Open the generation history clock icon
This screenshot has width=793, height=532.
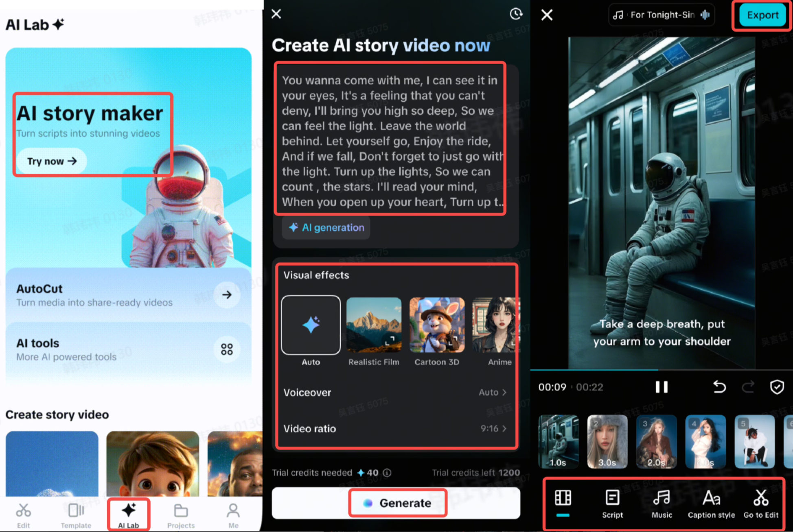pyautogui.click(x=516, y=14)
